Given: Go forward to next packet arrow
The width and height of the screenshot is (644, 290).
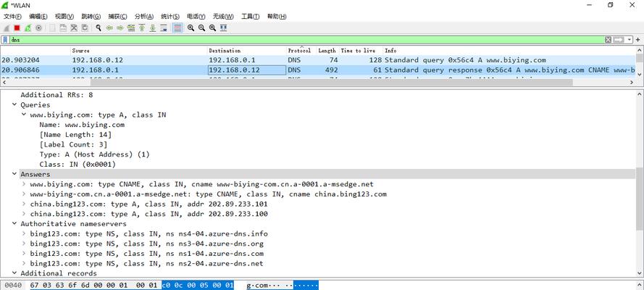Looking at the screenshot, I should (x=120, y=28).
